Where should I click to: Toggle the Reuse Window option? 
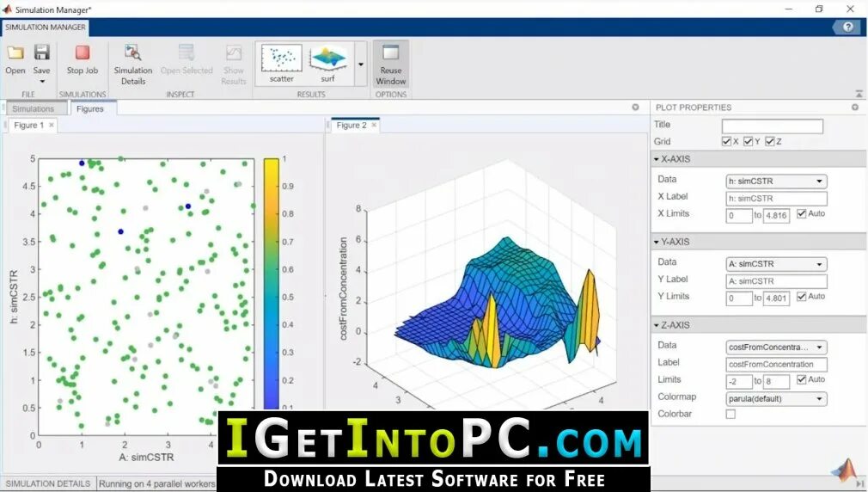pos(391,65)
